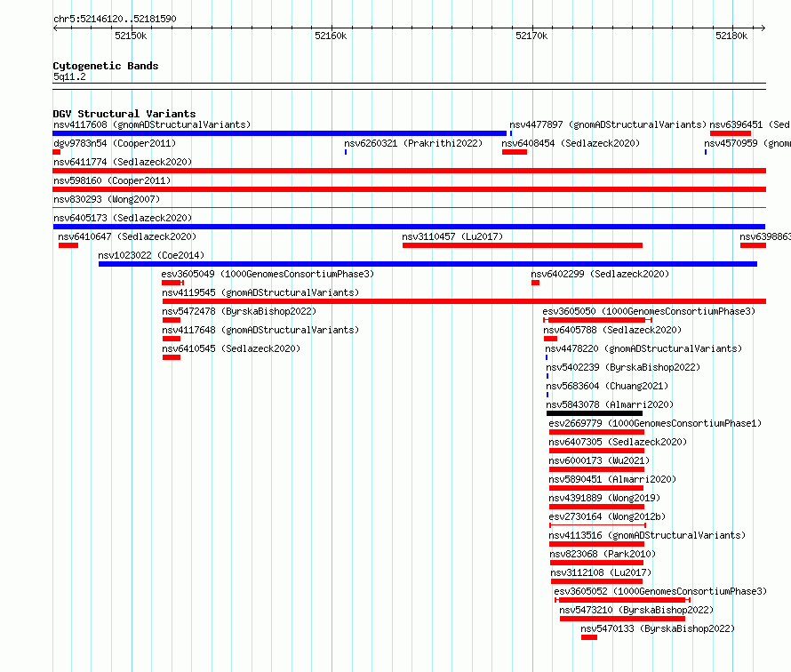Click the 52180k ruler position
The width and height of the screenshot is (791, 672).
[731, 36]
